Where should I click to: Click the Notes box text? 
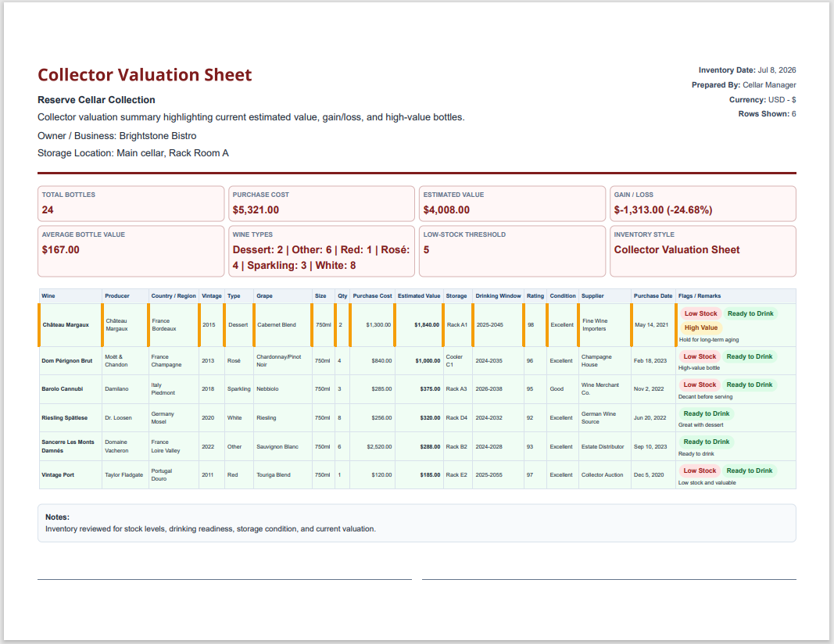click(210, 528)
